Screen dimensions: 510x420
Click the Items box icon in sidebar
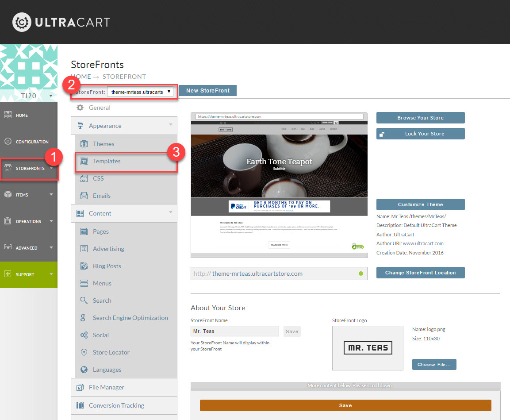[x=8, y=195]
